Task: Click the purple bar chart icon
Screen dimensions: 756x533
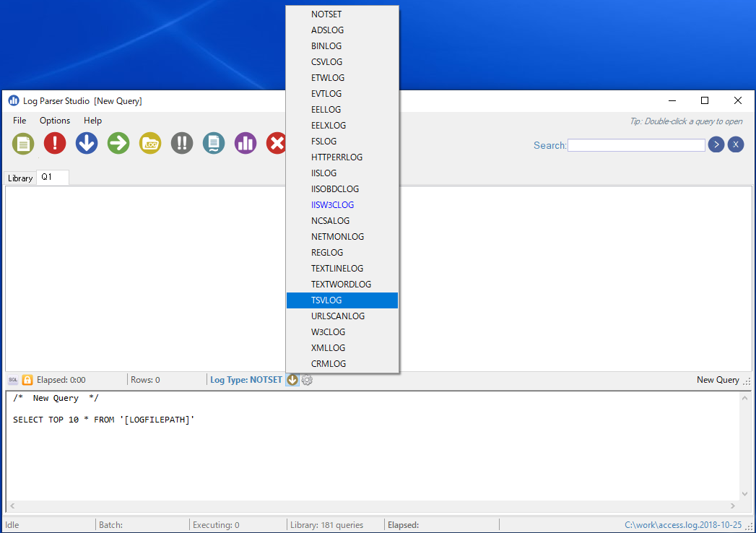Action: [246, 143]
